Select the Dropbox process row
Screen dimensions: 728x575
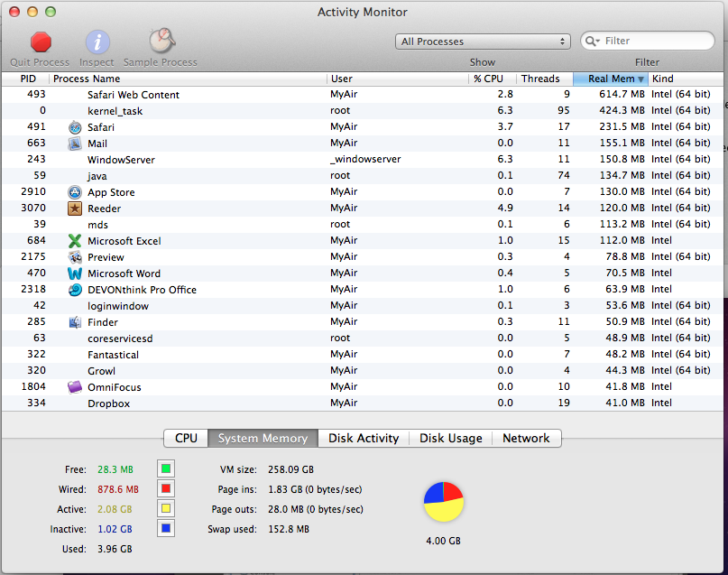362,403
